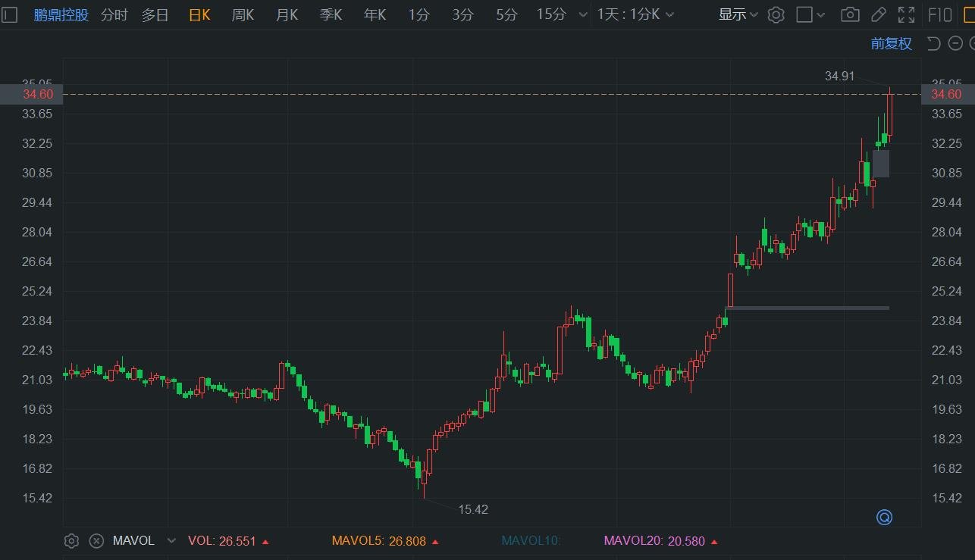Select the 年K yearly candlestick tab

pyautogui.click(x=375, y=14)
